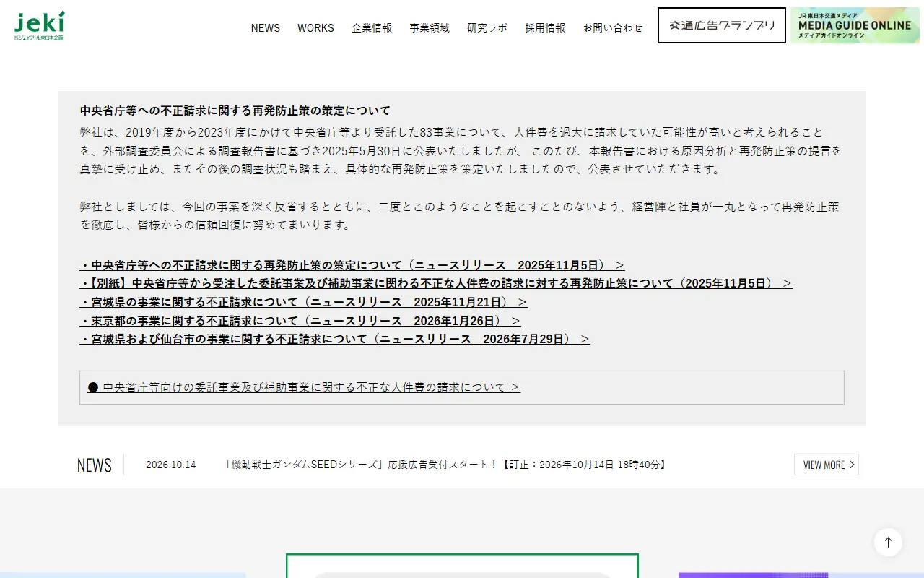Open the 東京都の事業 2026年1月26日 release link
Viewport: 924px width, 578px height.
click(300, 320)
